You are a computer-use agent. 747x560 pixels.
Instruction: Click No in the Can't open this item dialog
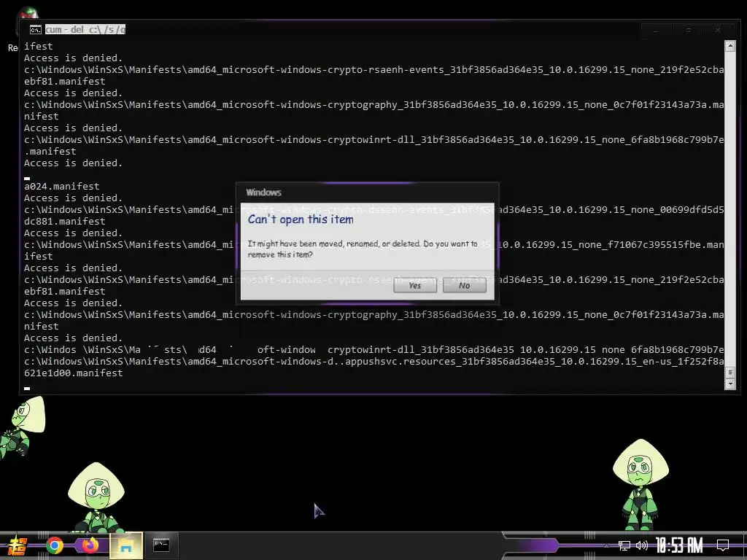(465, 285)
